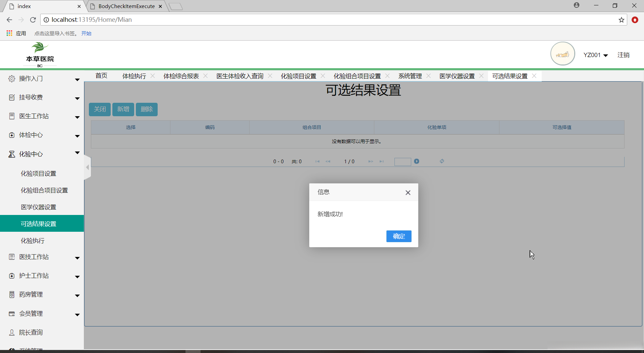Collapse the 化验中心 menu arrow
644x353 pixels.
tap(77, 153)
